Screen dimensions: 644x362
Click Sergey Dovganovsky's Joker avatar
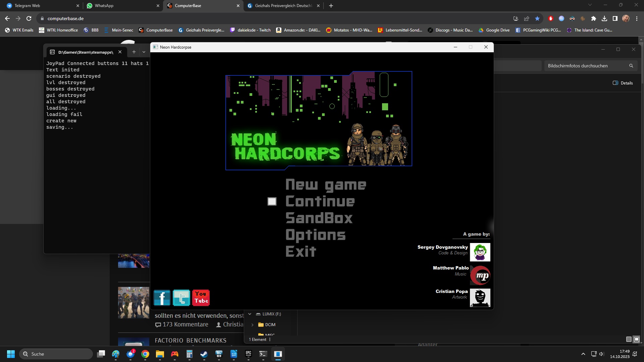tap(480, 252)
